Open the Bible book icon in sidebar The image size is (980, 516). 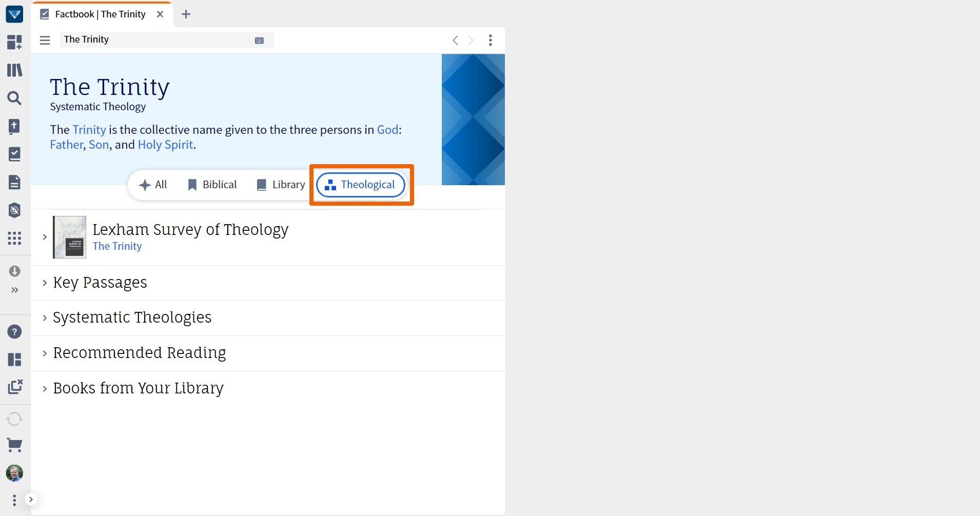pyautogui.click(x=14, y=126)
